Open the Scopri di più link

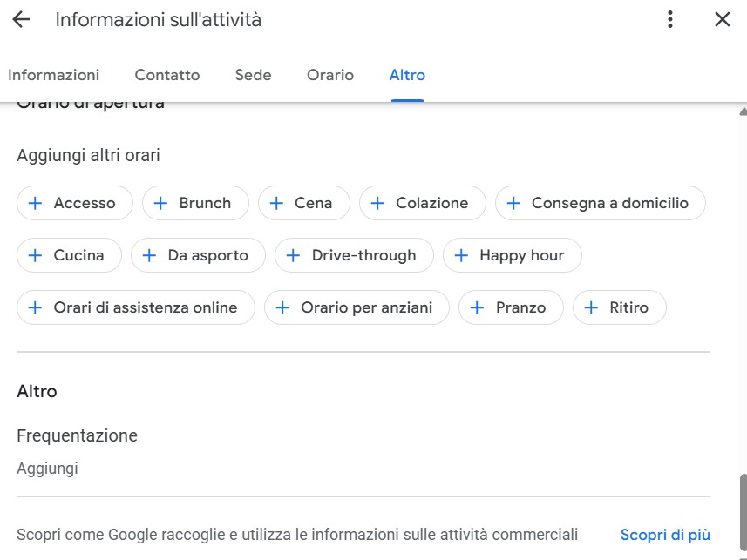click(665, 534)
